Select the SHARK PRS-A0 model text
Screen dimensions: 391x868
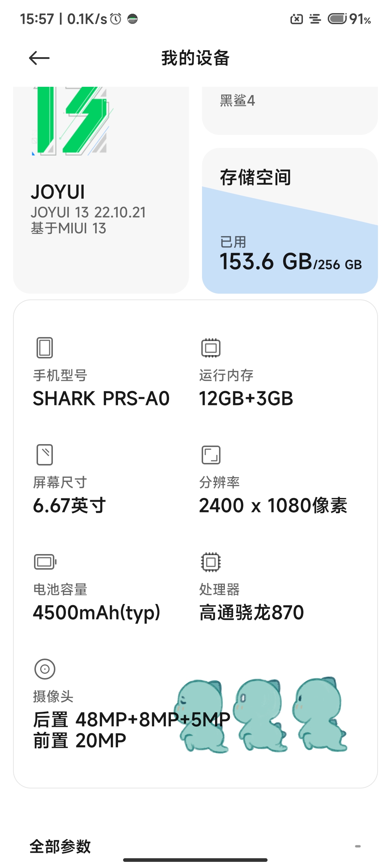pos(101,399)
